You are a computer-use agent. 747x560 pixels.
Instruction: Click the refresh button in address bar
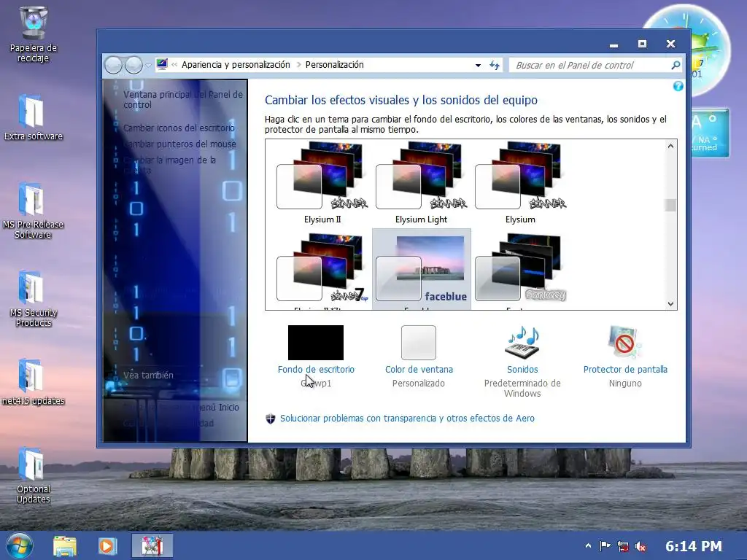[495, 65]
